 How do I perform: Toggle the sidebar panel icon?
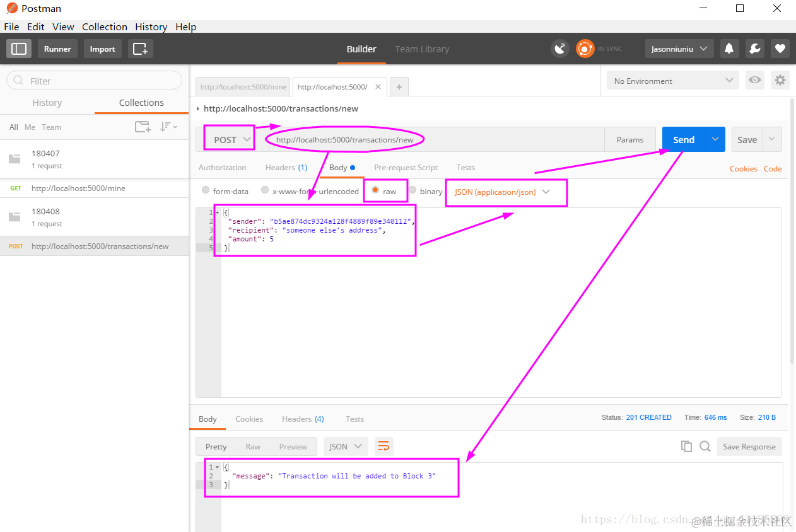pos(19,49)
